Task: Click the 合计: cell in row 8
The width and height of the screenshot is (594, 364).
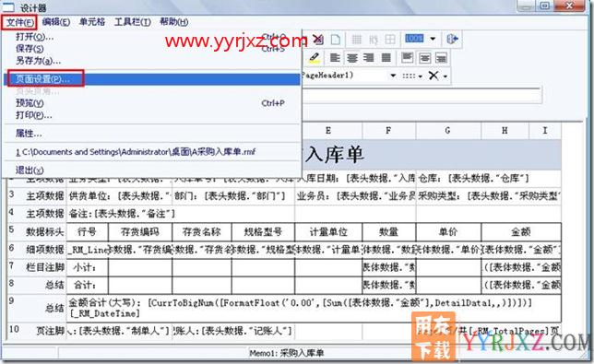Action: (87, 285)
